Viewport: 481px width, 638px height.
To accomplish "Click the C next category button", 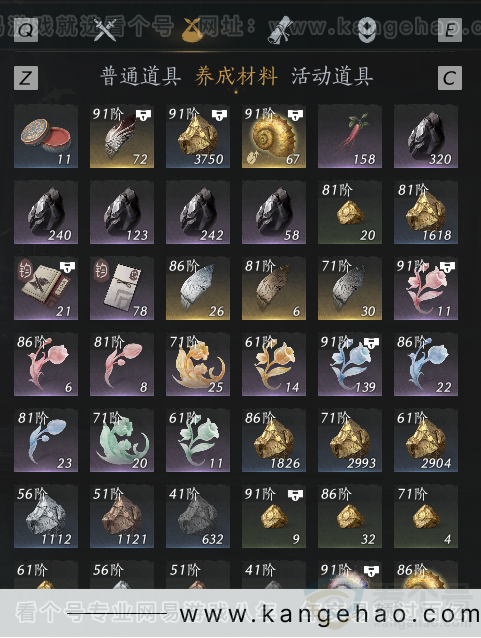I will click(450, 78).
